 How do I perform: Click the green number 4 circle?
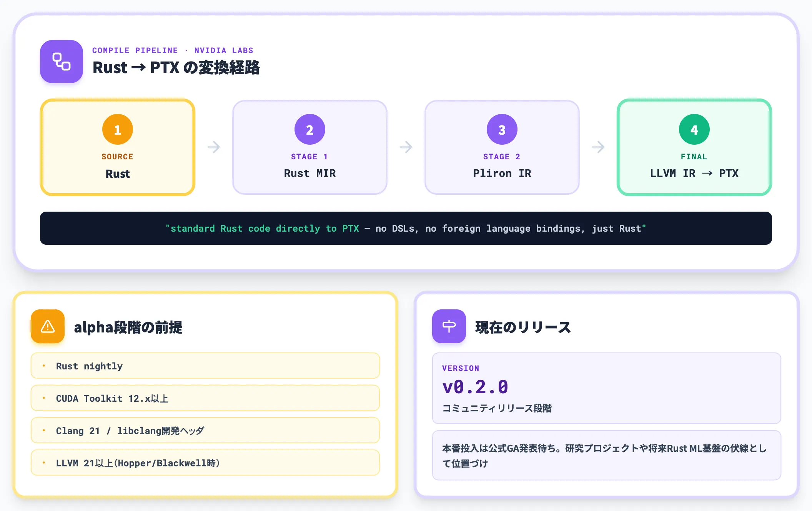(694, 129)
